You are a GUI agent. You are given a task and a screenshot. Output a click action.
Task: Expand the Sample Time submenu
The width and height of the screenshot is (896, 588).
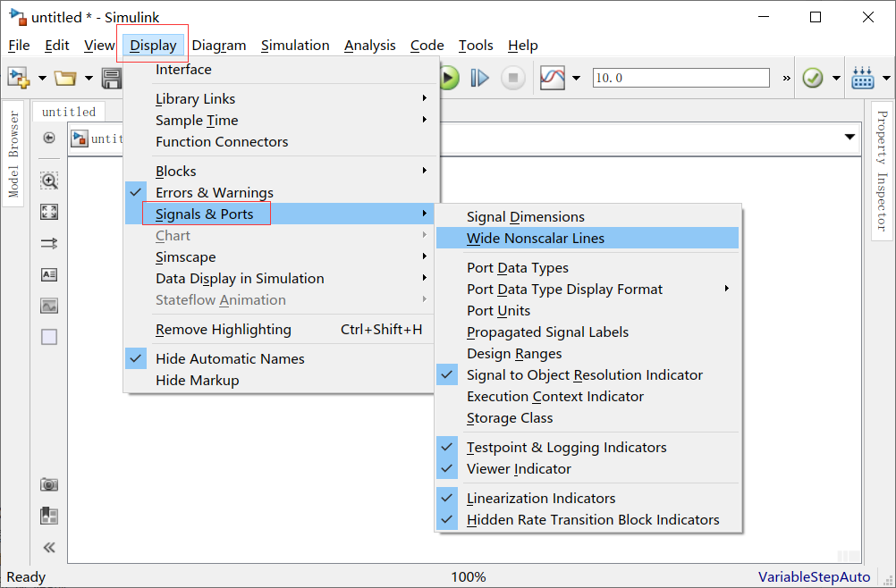click(x=281, y=121)
